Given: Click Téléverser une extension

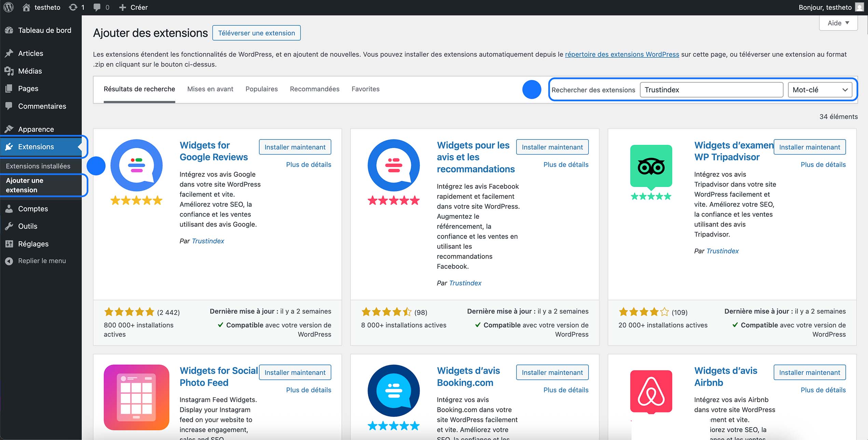Looking at the screenshot, I should [256, 33].
